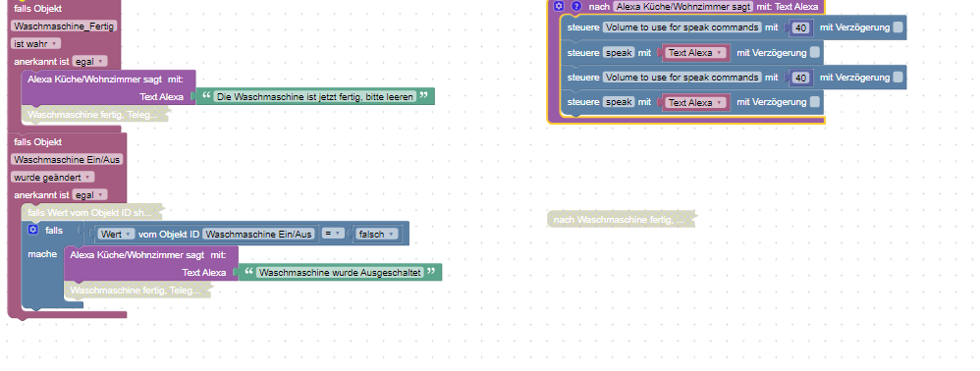The height and width of the screenshot is (371, 980).
Task: Open the first 'Text Alexa' variable dropdown
Action: pos(696,52)
